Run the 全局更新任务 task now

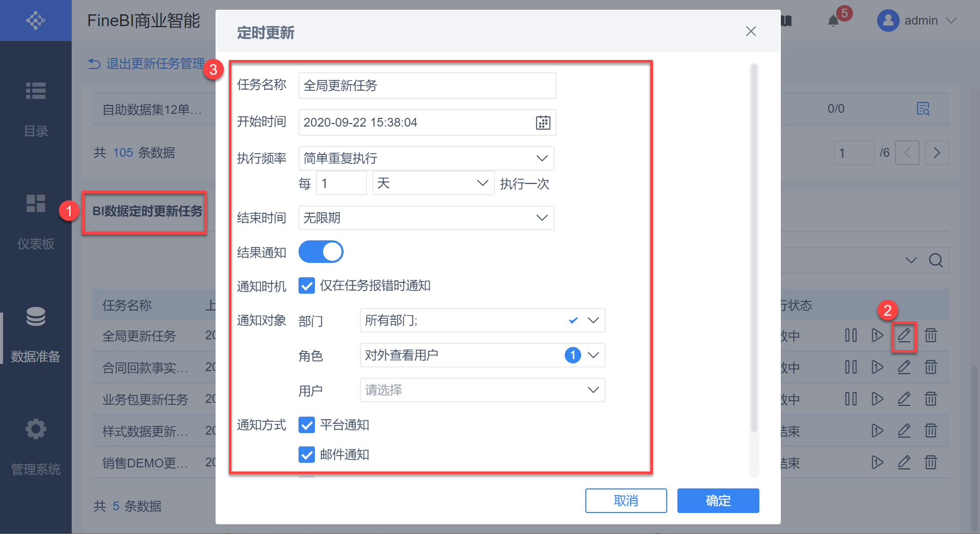[878, 336]
